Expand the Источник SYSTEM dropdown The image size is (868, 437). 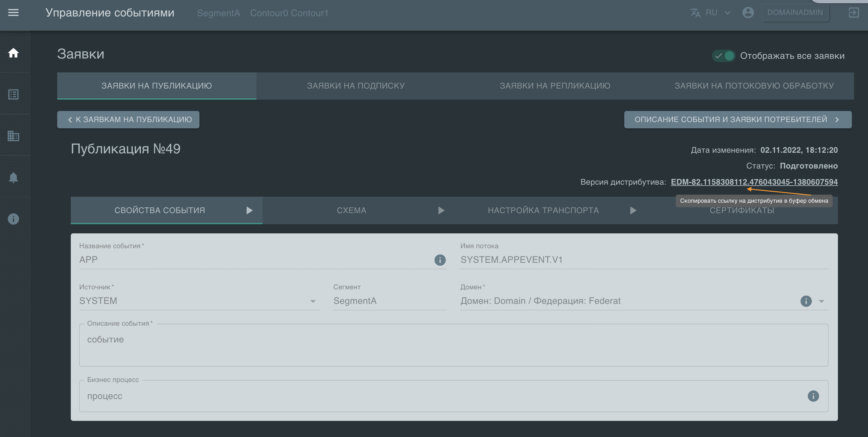coord(313,301)
